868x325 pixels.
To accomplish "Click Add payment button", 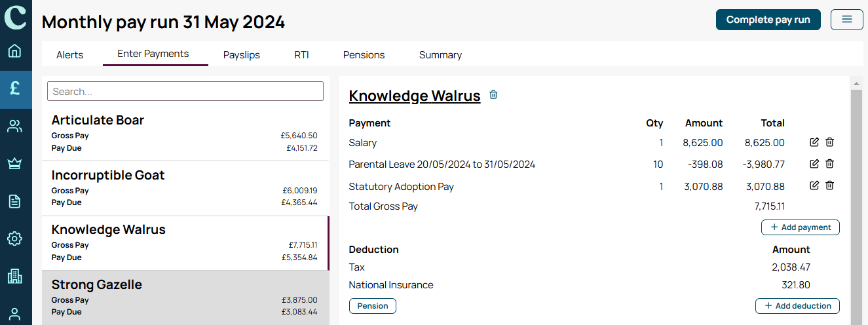I will pos(801,227).
